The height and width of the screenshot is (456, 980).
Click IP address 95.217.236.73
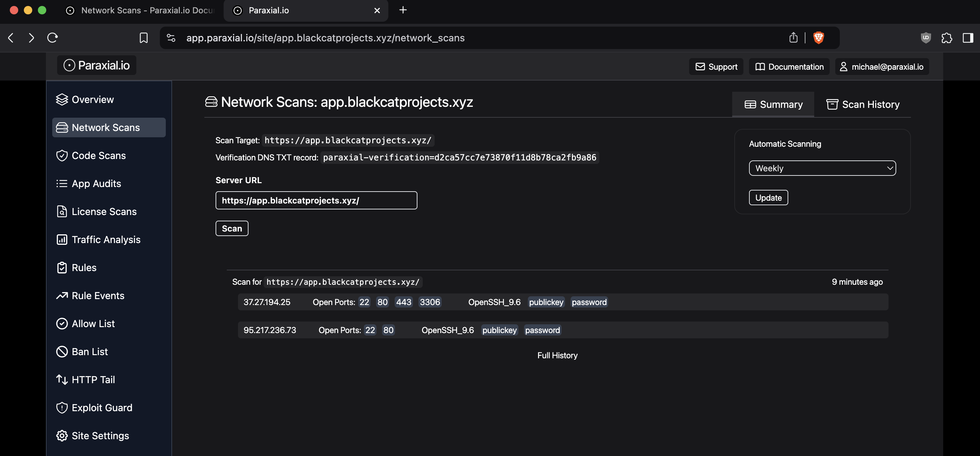[x=270, y=330]
